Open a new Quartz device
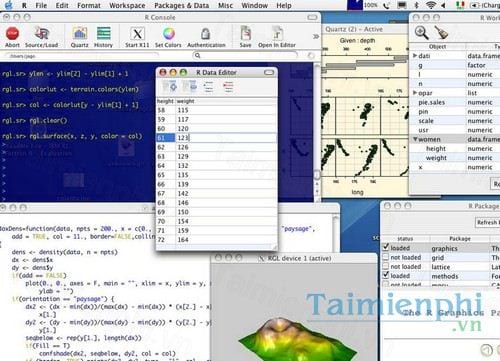Viewport: 500px width, 361px height. [79, 33]
